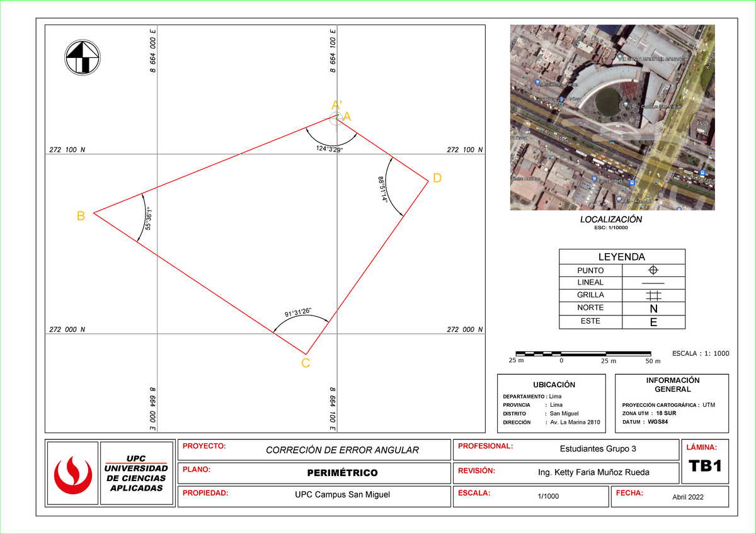Select the PUNTO symbol in the legend
Image resolution: width=756 pixels, height=534 pixels.
[x=653, y=270]
